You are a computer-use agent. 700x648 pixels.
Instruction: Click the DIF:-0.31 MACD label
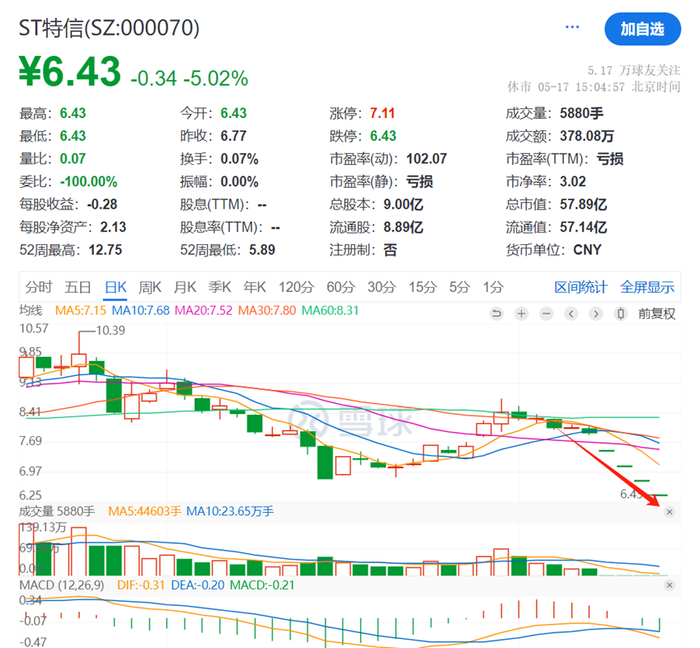click(x=141, y=585)
